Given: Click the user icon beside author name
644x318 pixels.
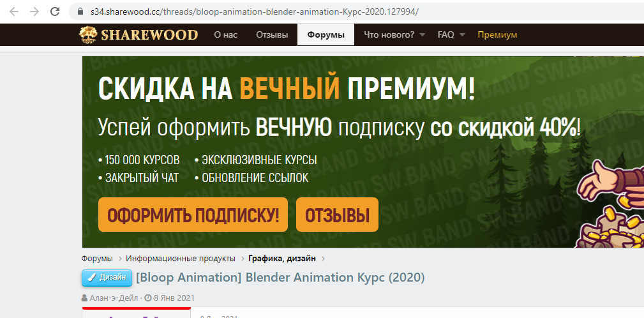Looking at the screenshot, I should [x=85, y=298].
